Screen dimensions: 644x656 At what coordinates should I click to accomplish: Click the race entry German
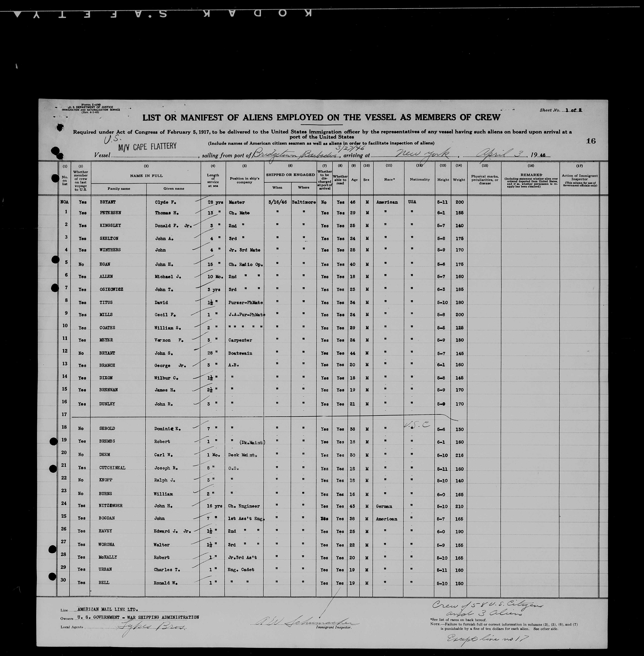[x=384, y=507]
